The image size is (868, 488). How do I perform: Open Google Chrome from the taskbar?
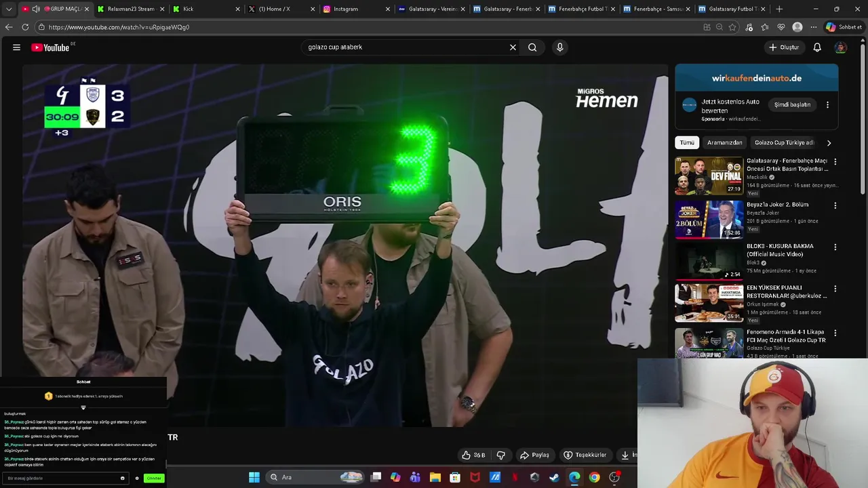594,477
